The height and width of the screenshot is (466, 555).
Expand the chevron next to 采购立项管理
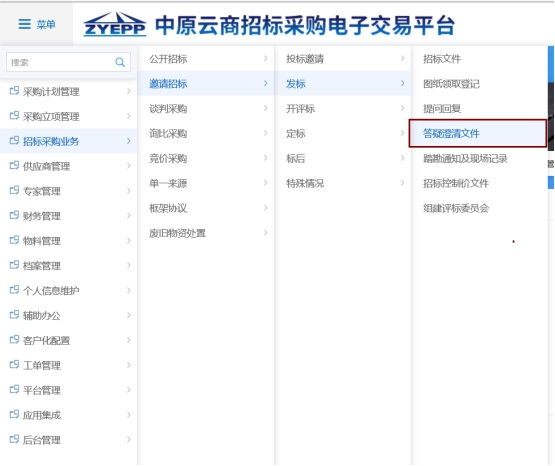pyautogui.click(x=128, y=116)
